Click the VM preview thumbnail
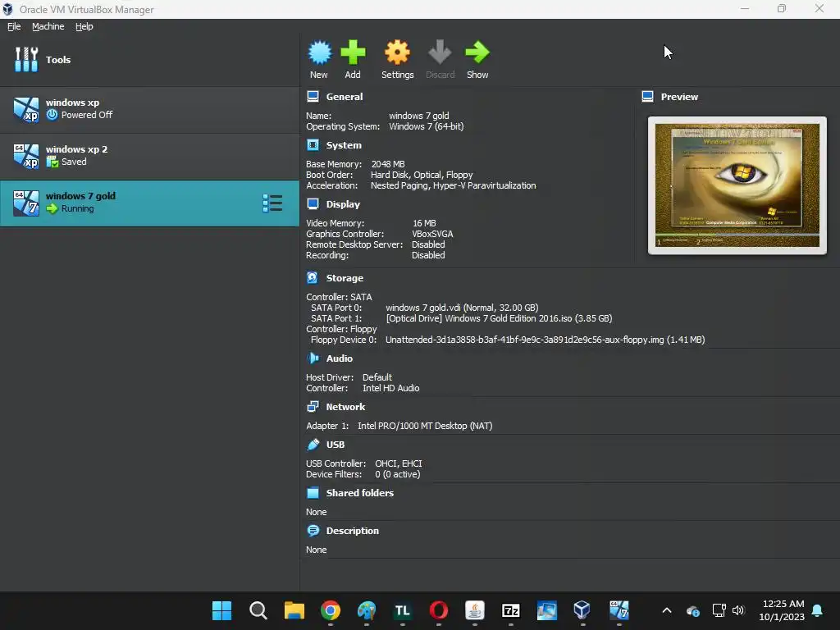This screenshot has width=840, height=630. point(737,185)
